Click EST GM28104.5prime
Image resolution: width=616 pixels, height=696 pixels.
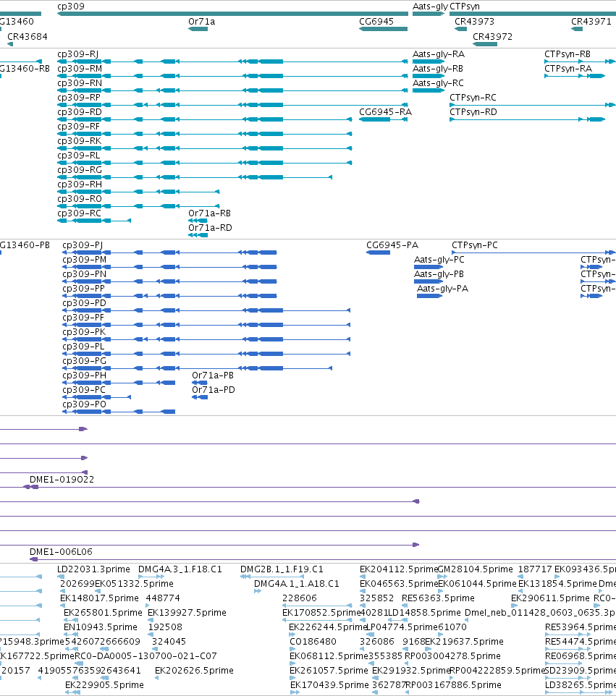476,569
